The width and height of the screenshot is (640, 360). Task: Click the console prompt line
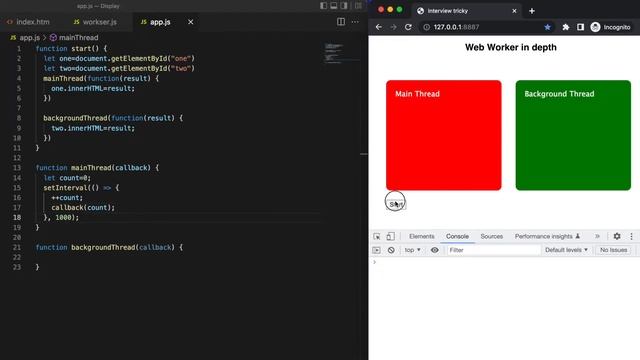(x=504, y=262)
